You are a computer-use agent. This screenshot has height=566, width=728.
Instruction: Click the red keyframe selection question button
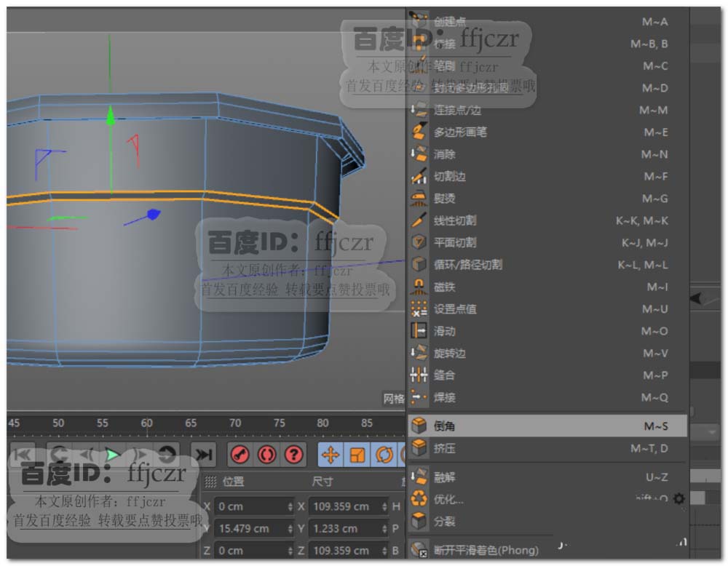click(293, 455)
